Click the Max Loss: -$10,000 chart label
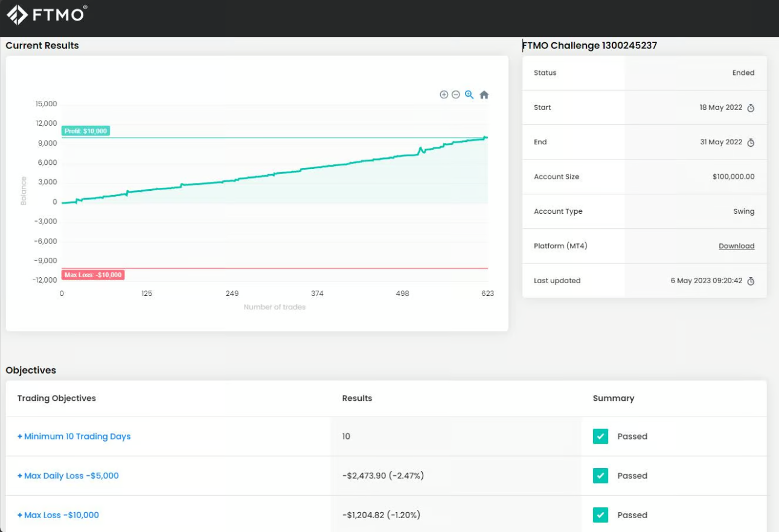The image size is (779, 532). tap(93, 275)
